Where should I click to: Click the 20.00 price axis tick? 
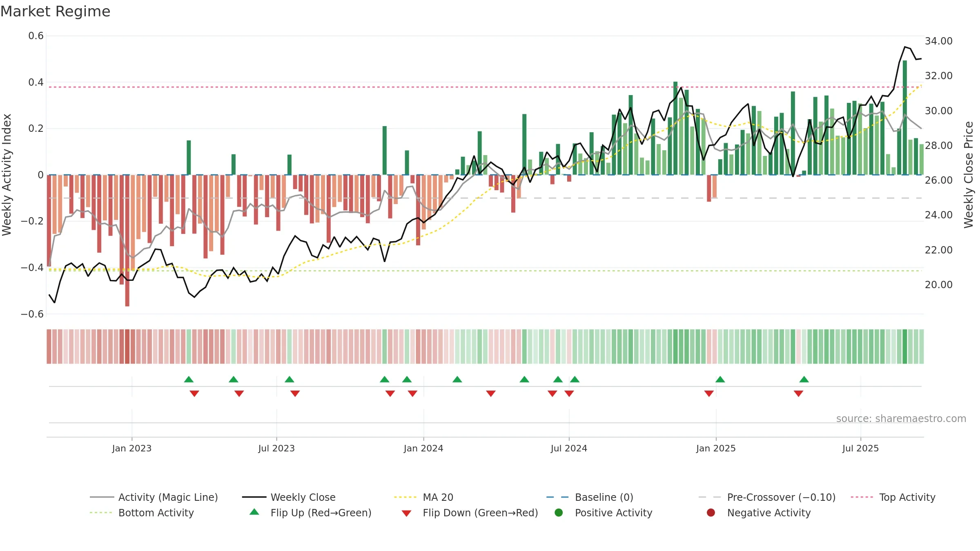point(939,285)
